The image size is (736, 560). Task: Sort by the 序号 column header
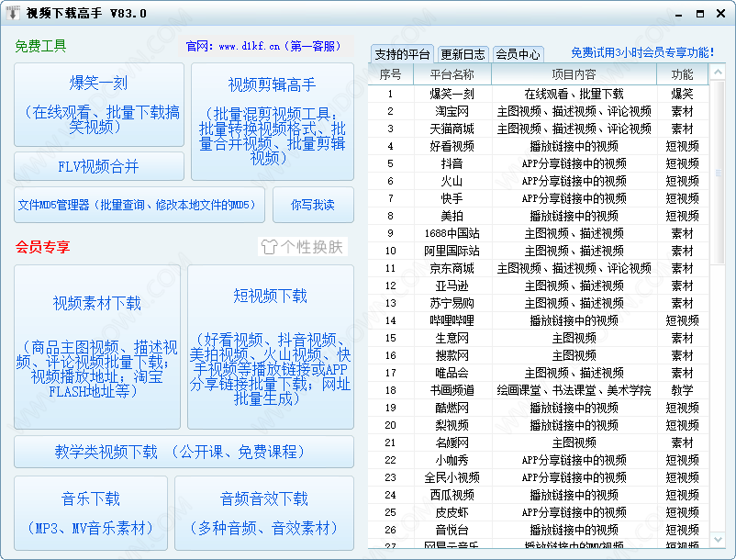[391, 74]
